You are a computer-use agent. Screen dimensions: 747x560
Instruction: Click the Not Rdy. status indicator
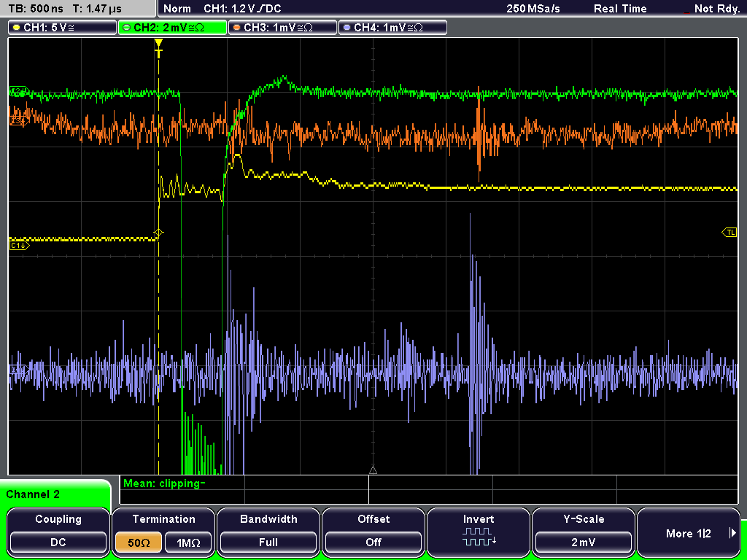716,9
